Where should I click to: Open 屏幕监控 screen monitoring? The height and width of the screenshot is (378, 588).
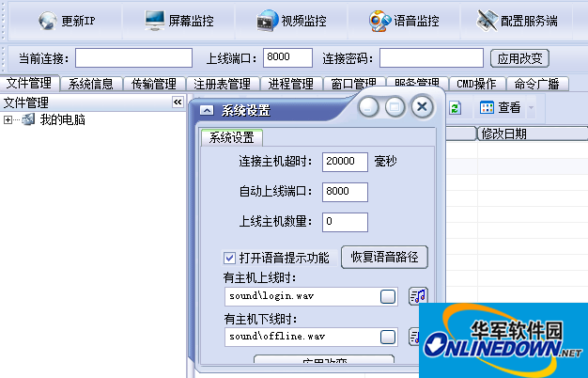coord(179,21)
